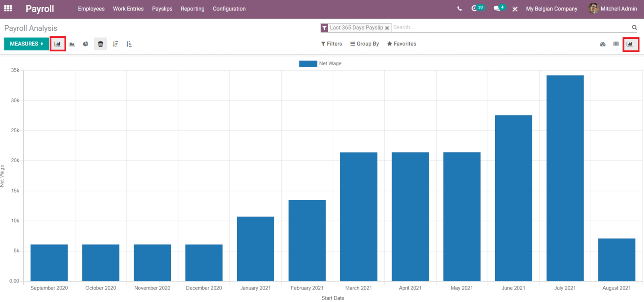
Task: Sort bars in descending order
Action: [x=115, y=44]
